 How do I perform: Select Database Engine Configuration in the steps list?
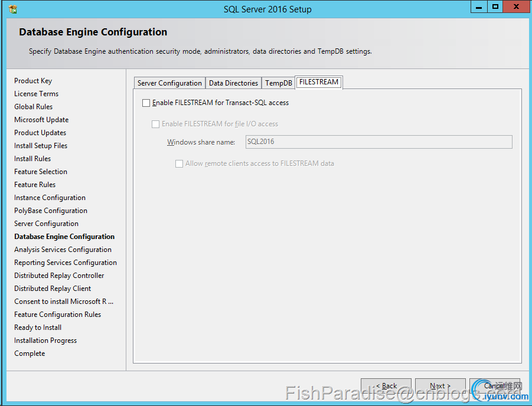tap(64, 237)
